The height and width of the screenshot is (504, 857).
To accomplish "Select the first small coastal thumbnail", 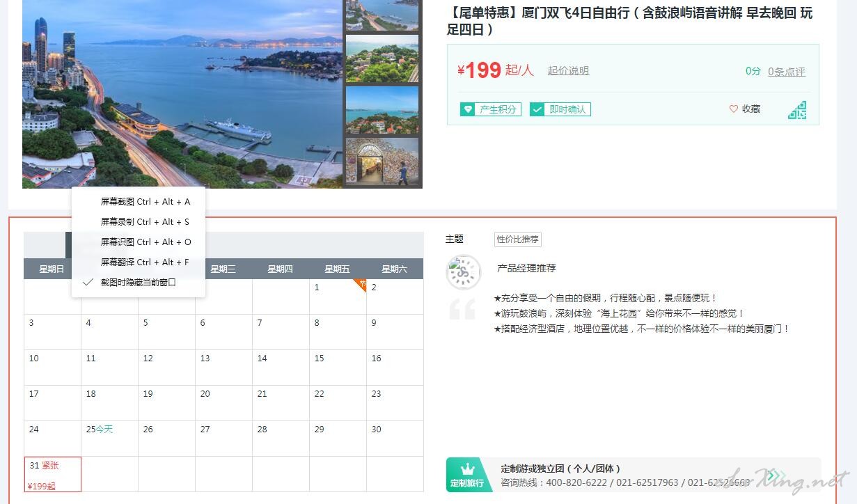I will 382,15.
